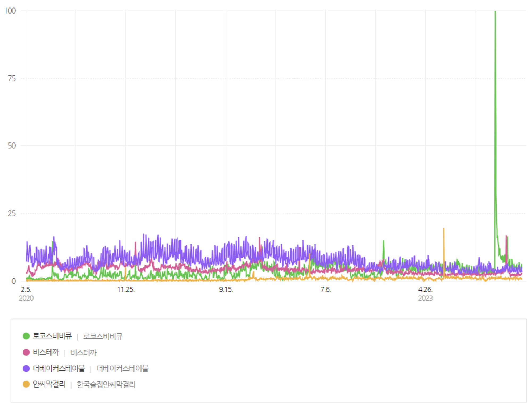This screenshot has width=532, height=403.
Task: Select the bold 로코스비비큐 legend label
Action: tap(52, 336)
